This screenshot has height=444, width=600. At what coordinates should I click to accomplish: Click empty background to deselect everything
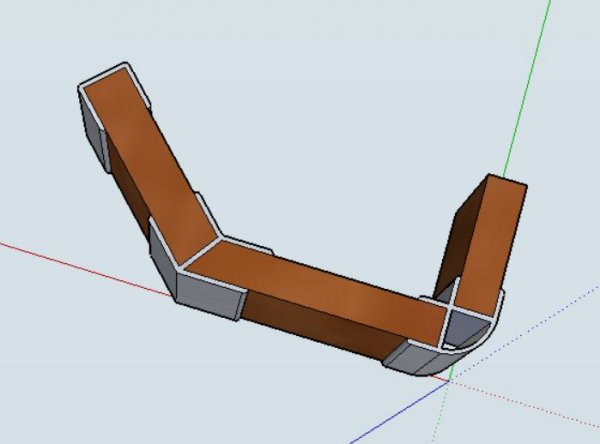[300, 80]
